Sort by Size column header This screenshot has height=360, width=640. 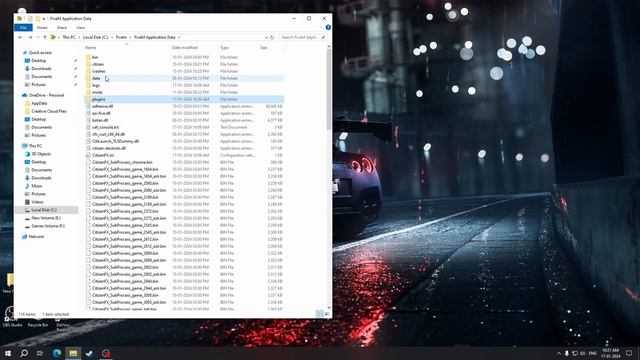pyautogui.click(x=264, y=48)
